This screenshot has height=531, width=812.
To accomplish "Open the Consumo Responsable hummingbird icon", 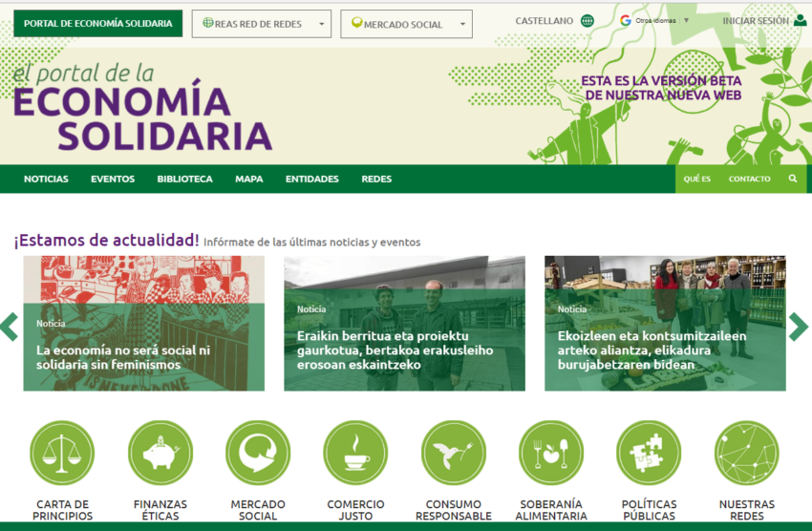I will [x=454, y=453].
